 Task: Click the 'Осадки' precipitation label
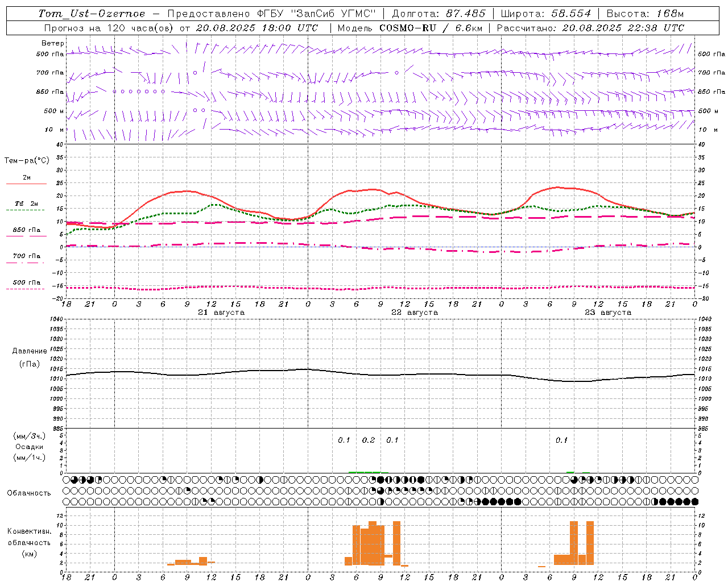[29, 447]
